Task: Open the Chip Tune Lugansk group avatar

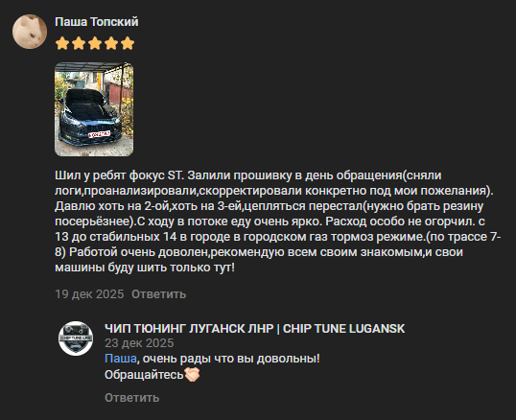Action: point(76,338)
